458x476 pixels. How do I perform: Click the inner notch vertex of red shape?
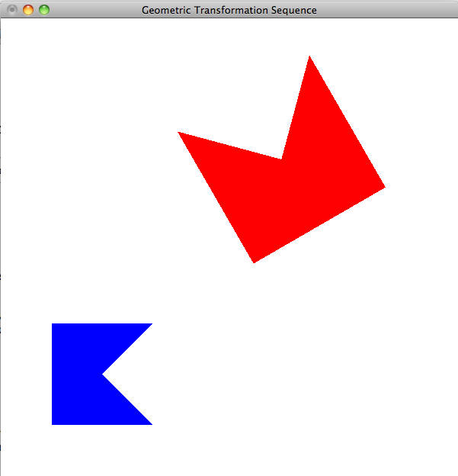[281, 159]
